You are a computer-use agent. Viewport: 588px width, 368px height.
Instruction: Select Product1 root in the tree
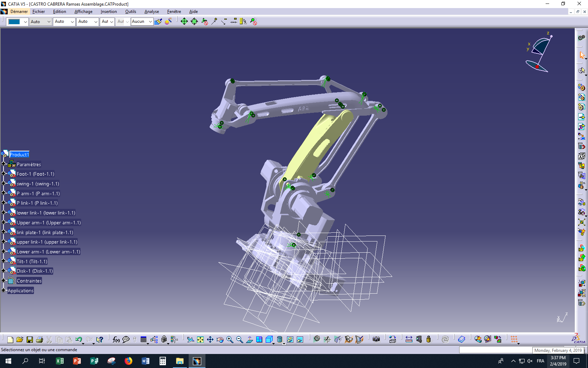[19, 155]
